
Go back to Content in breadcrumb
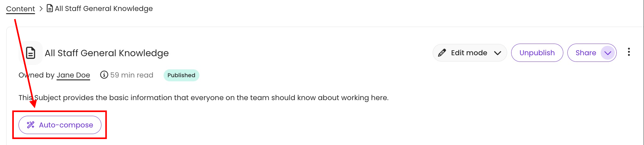pos(20,9)
